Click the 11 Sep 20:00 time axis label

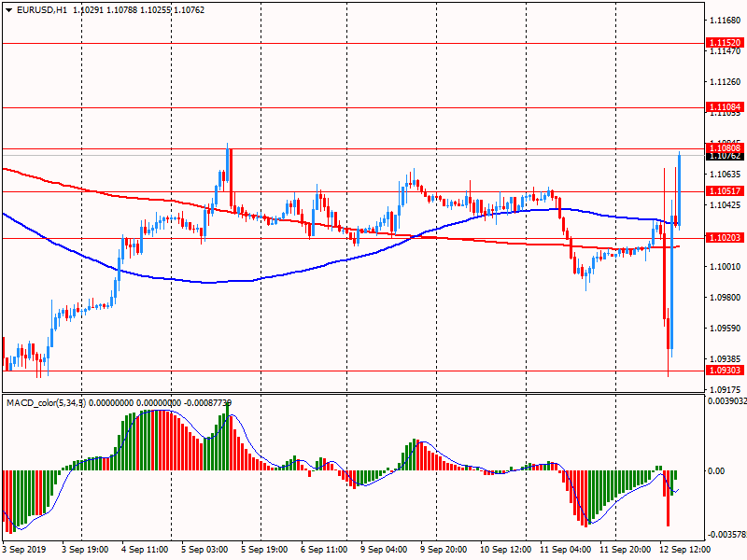click(x=625, y=550)
